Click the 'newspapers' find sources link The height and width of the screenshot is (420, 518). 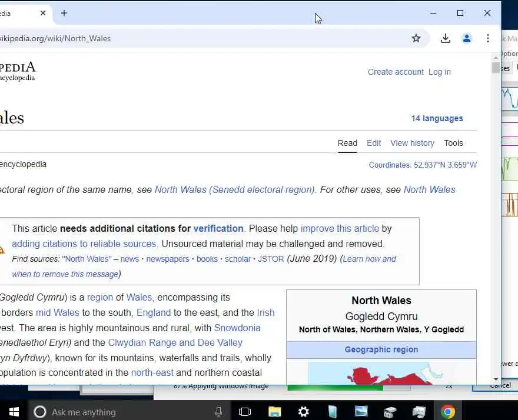tap(168, 259)
